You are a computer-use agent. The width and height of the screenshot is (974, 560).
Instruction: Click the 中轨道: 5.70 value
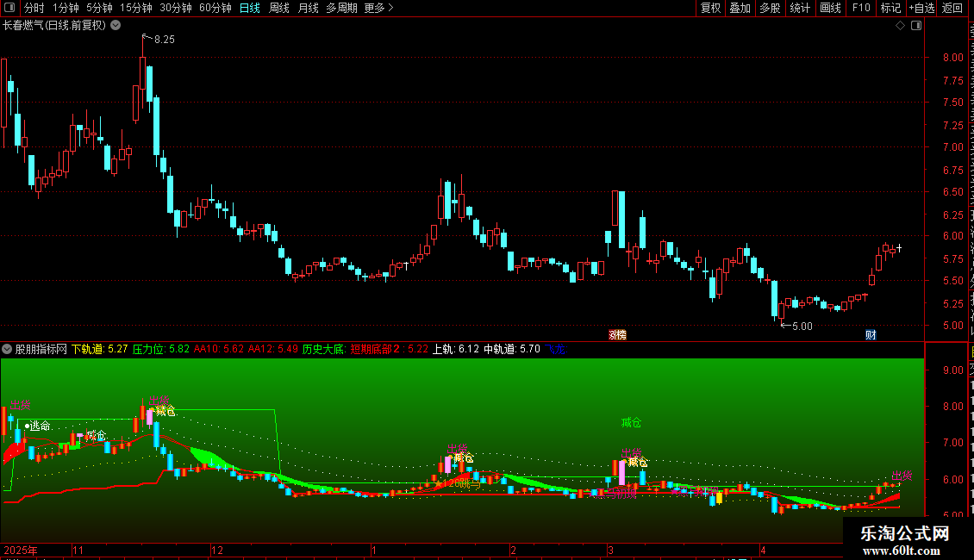pyautogui.click(x=512, y=349)
